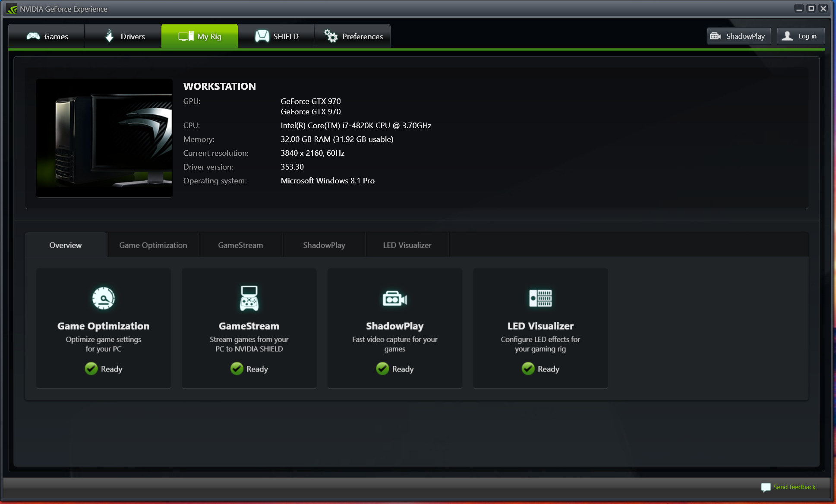Open the Games tab
This screenshot has height=504, width=836.
[47, 36]
